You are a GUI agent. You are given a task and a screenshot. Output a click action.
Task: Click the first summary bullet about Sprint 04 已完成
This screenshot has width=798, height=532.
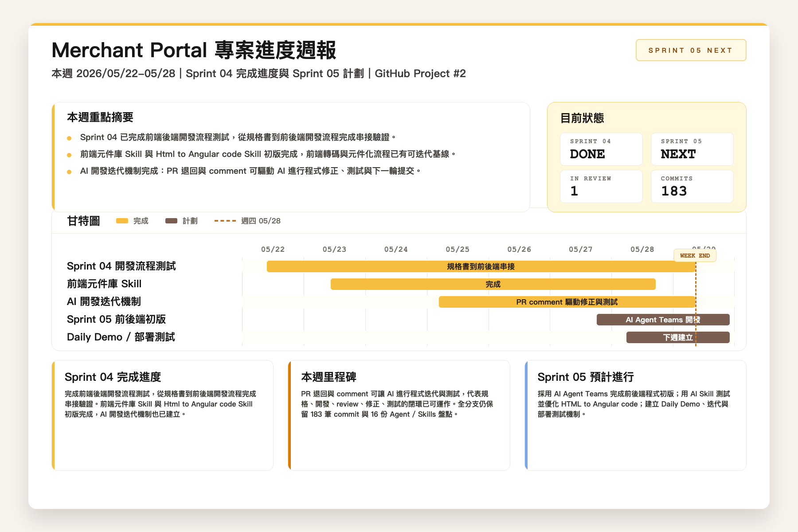pos(238,137)
